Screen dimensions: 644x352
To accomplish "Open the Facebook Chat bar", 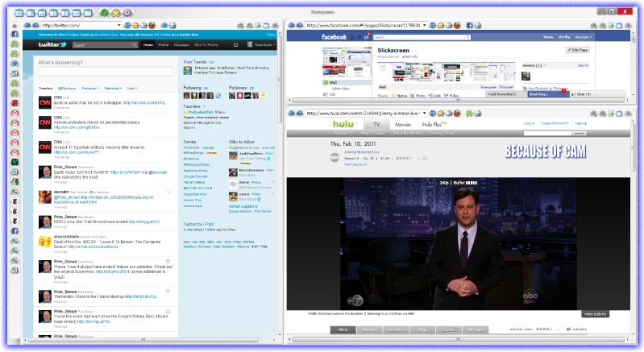I will [x=597, y=94].
